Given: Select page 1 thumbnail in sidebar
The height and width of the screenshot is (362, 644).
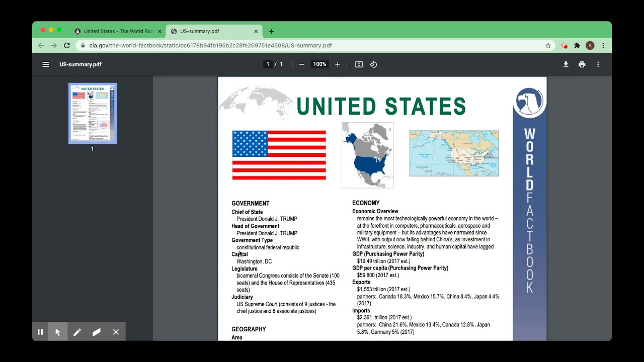Looking at the screenshot, I should click(93, 114).
